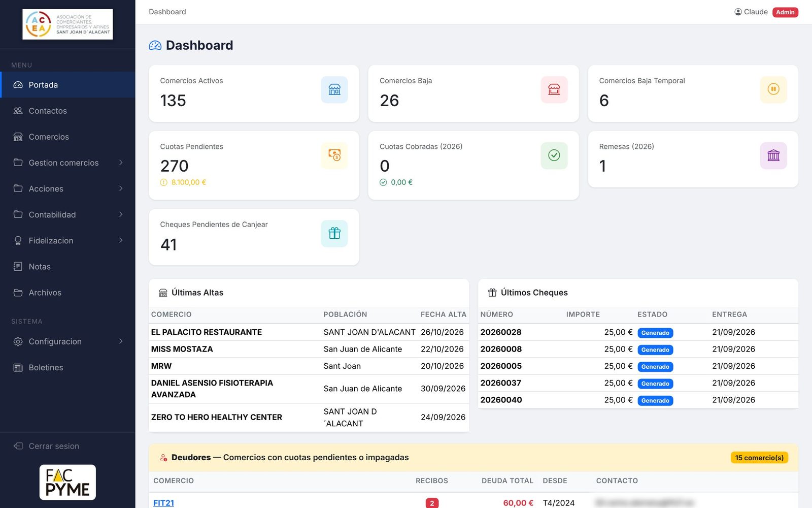
Task: Open the FIT21 debtor link
Action: pos(163,503)
